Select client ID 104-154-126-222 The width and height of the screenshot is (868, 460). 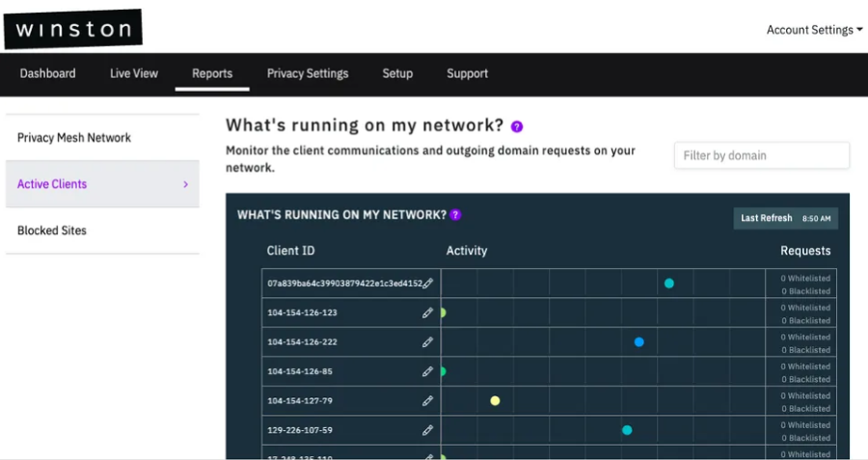[302, 342]
